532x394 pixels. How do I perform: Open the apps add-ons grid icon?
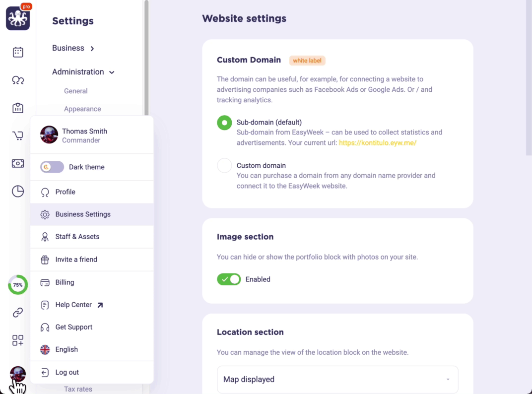pos(18,340)
